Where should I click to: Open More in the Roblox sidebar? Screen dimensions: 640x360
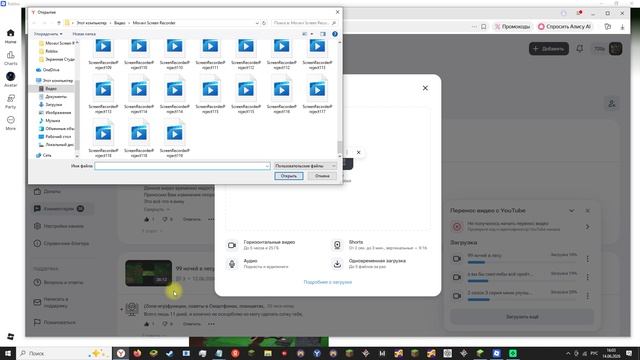tap(11, 123)
